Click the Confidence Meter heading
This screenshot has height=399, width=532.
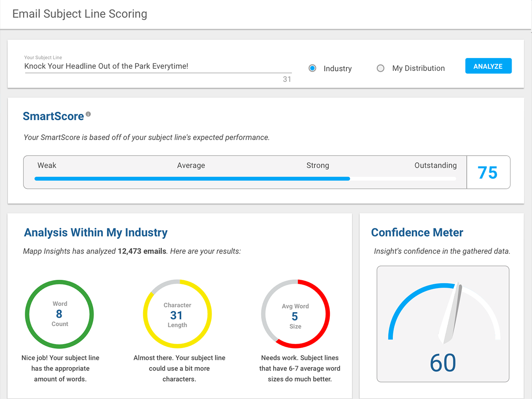[417, 232]
